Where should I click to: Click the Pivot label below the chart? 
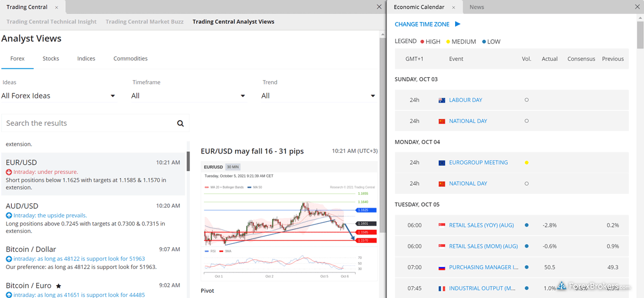(x=207, y=290)
